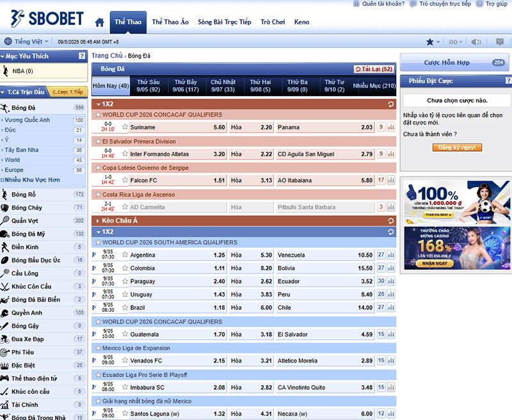Image resolution: width=512 pixels, height=420 pixels.
Task: Click Argentina's 1.25 odds
Action: (219, 255)
